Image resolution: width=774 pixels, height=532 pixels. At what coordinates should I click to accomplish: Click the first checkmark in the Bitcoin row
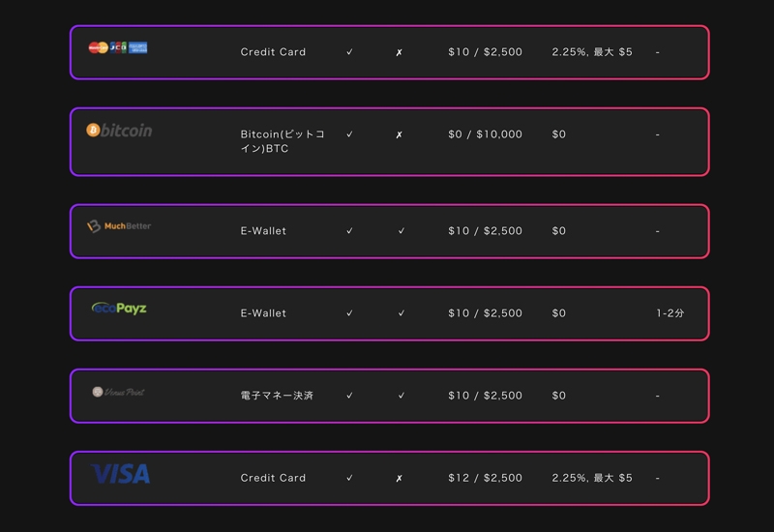(349, 134)
